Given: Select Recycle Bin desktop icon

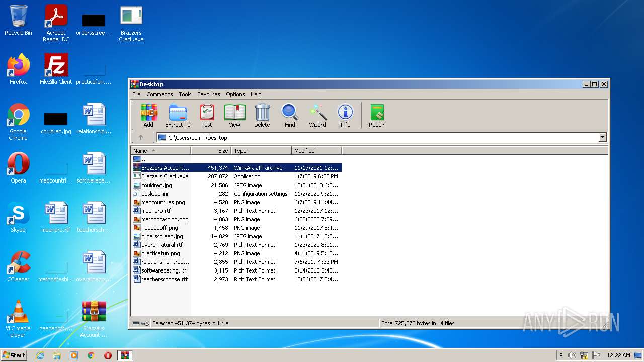Looking at the screenshot, I should (18, 20).
